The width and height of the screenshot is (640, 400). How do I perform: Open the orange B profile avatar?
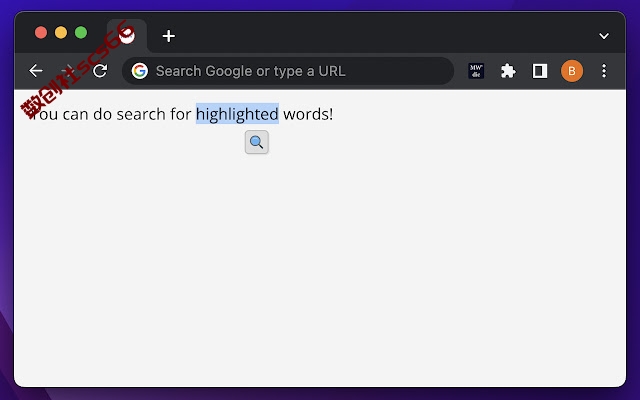coord(571,71)
